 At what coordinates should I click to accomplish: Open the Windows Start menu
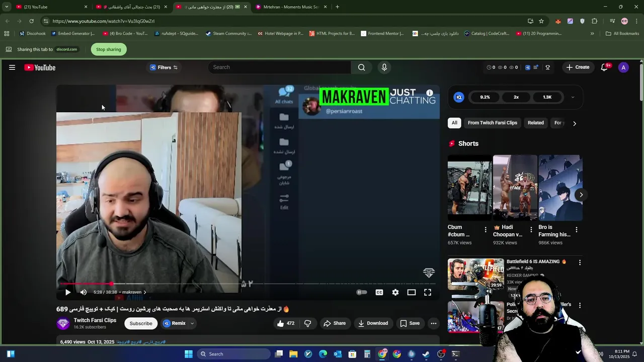point(189,354)
